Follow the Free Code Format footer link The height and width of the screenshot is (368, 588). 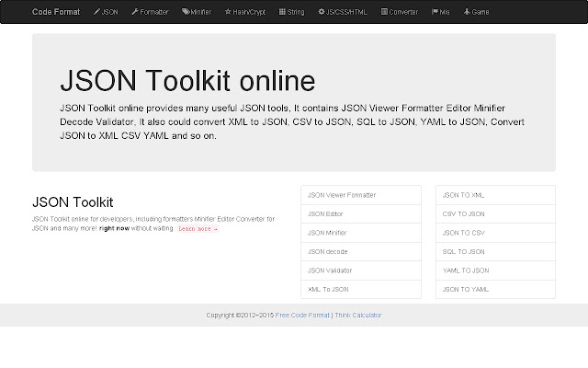tap(302, 316)
